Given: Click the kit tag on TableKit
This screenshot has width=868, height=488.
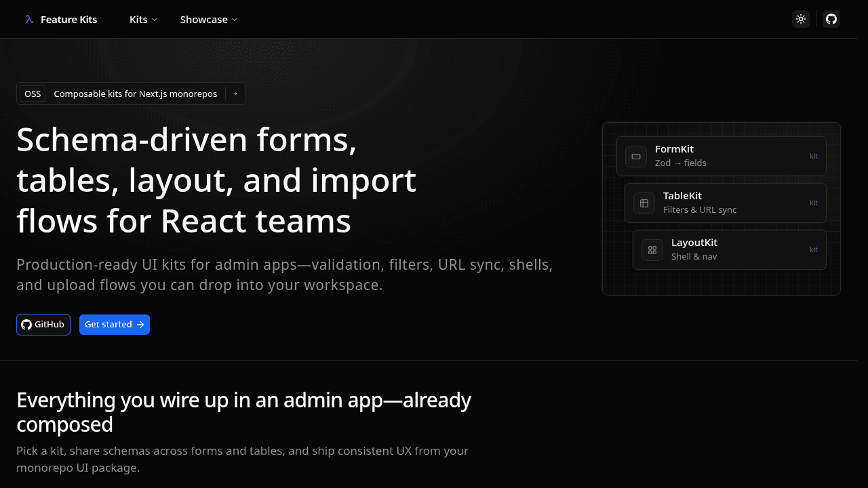Looking at the screenshot, I should (814, 203).
